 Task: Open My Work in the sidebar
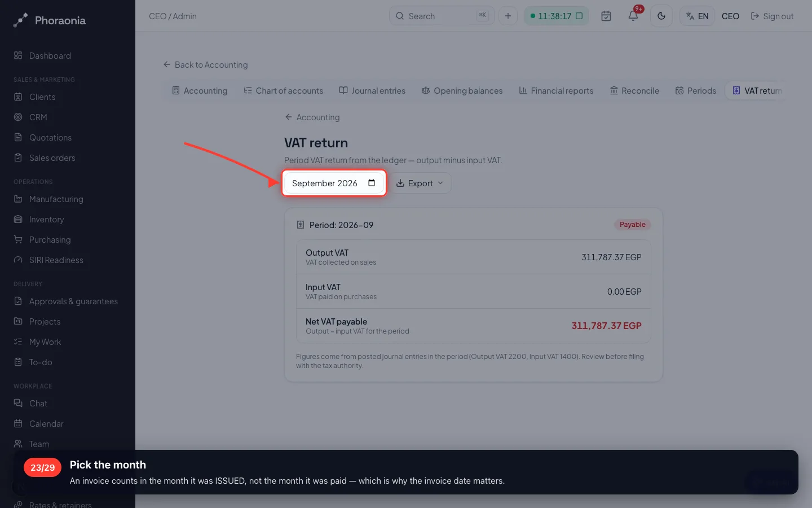45,342
